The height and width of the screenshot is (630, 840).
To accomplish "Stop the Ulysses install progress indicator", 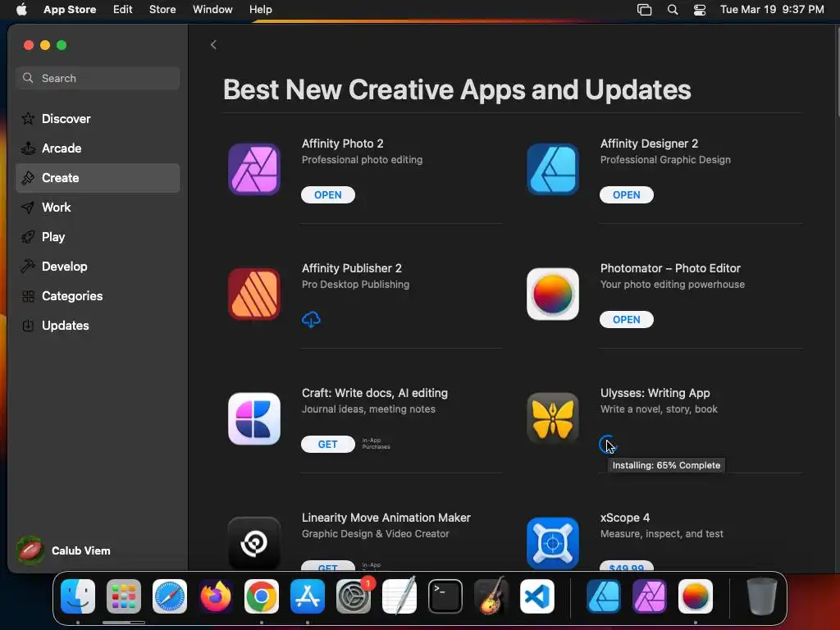I will 608,444.
